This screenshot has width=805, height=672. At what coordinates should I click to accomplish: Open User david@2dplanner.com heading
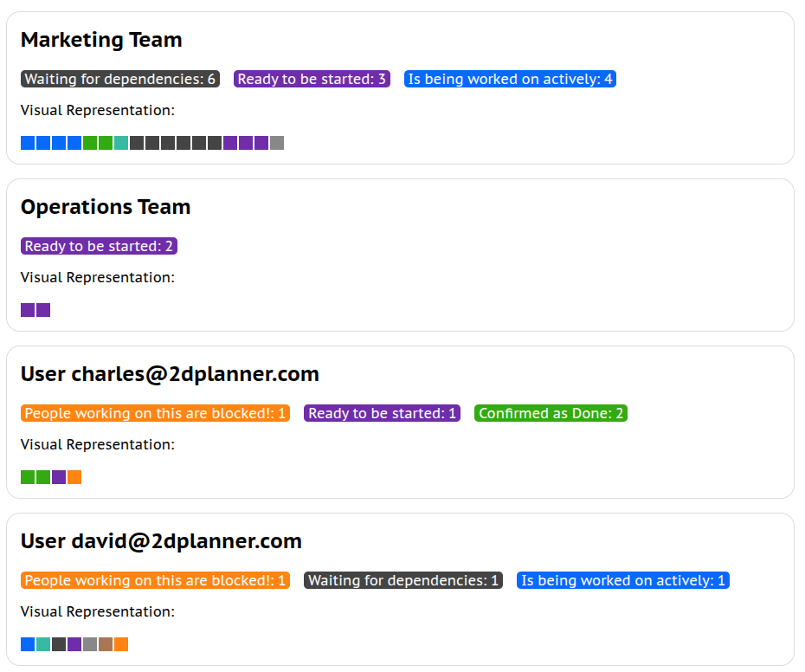[161, 541]
